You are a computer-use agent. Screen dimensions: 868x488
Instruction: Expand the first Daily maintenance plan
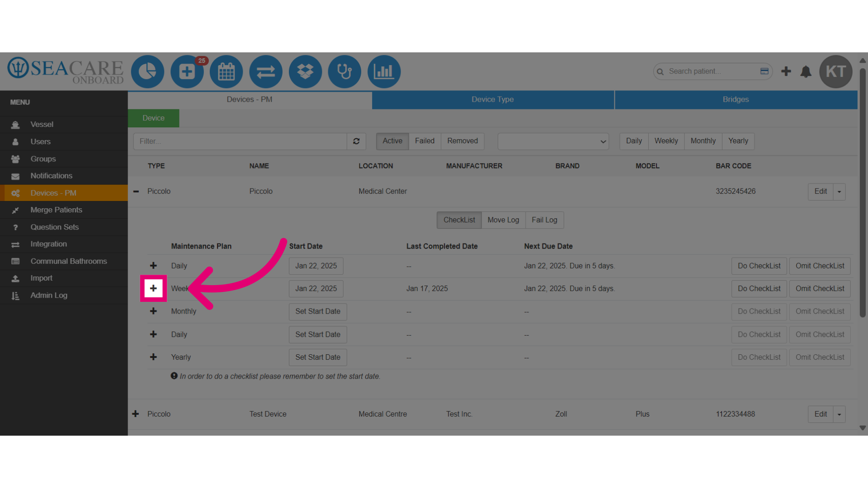click(x=153, y=266)
